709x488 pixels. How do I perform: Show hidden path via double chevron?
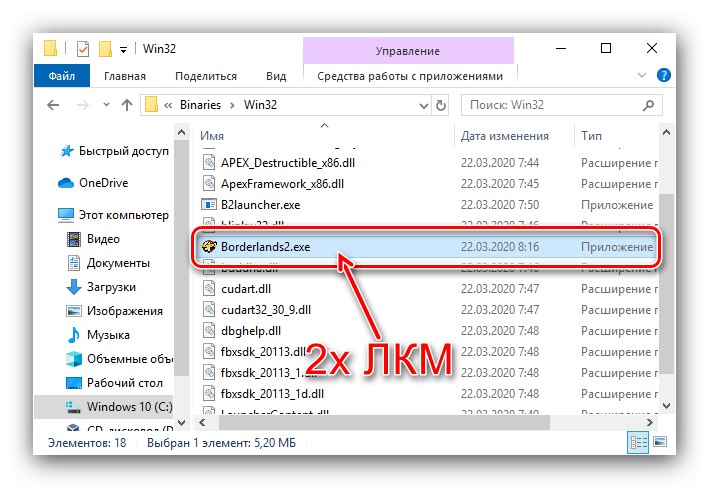tap(168, 105)
